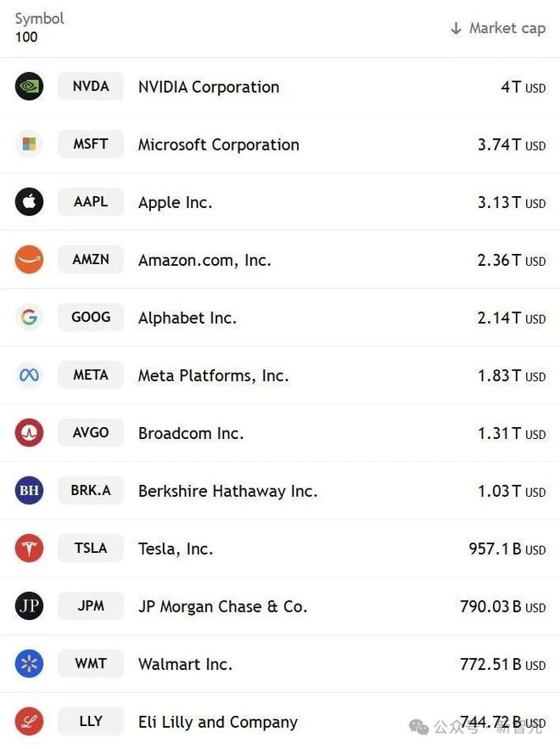Click the JP Morgan logo icon
Viewport: 560px width, 749px height.
pos(29,606)
